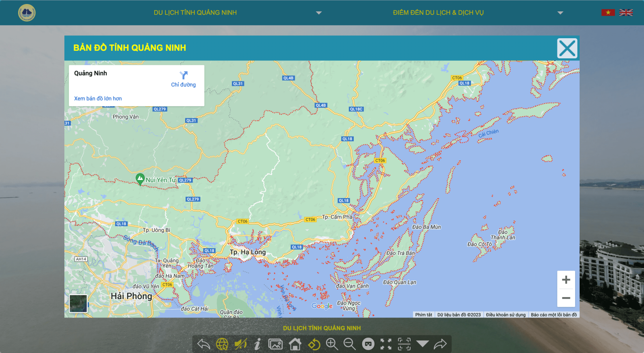This screenshot has width=644, height=353.
Task: Click the magnifier zoom-out toolbar icon
Action: (x=349, y=344)
